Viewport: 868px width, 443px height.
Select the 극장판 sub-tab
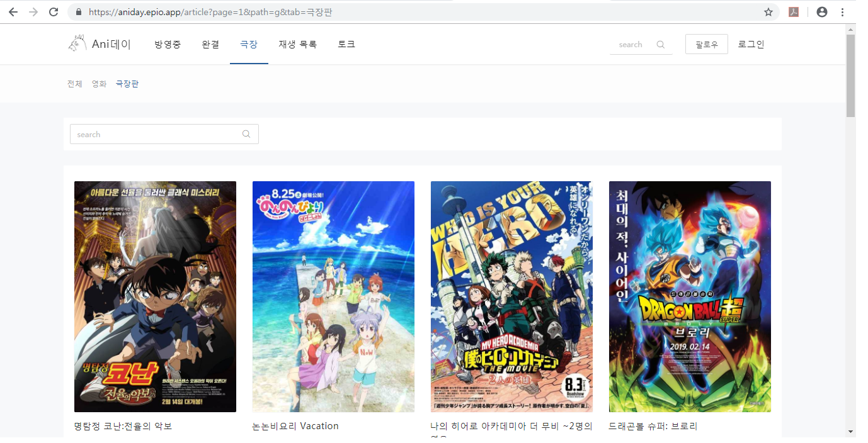pyautogui.click(x=127, y=84)
